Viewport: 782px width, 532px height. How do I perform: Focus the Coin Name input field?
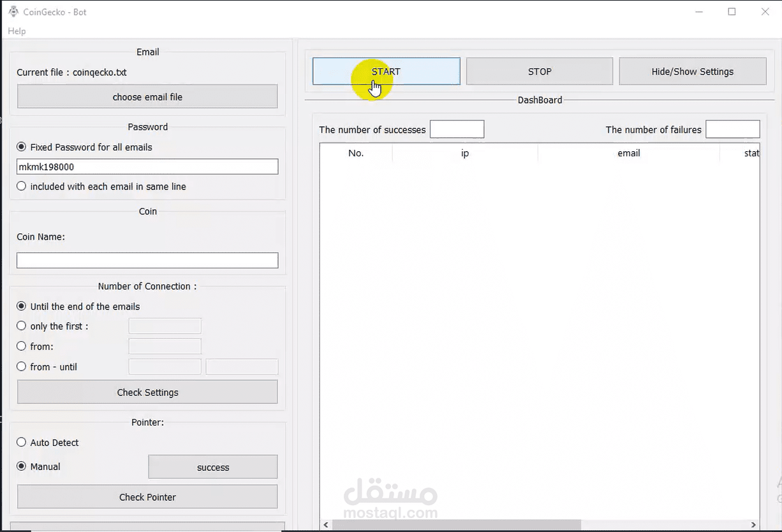147,260
